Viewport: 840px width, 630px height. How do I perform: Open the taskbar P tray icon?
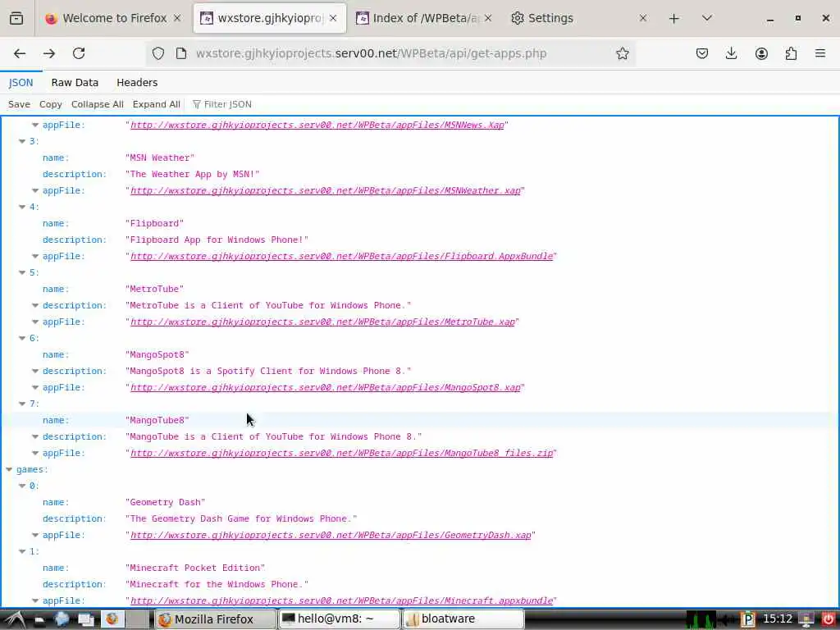pos(747,620)
